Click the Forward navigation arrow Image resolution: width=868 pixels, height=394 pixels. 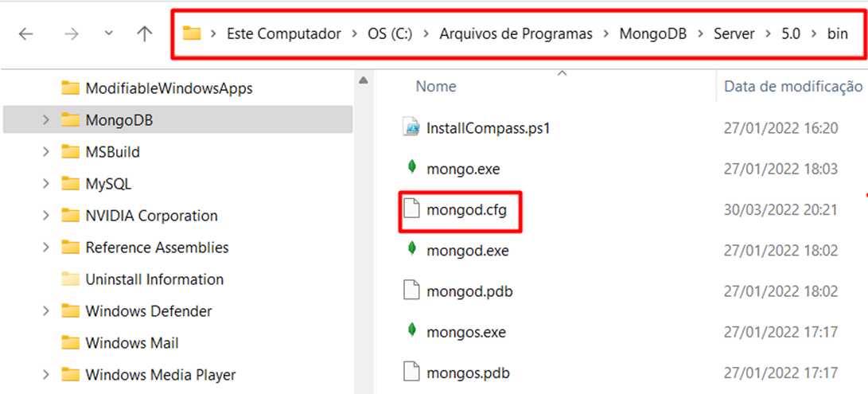[x=72, y=34]
